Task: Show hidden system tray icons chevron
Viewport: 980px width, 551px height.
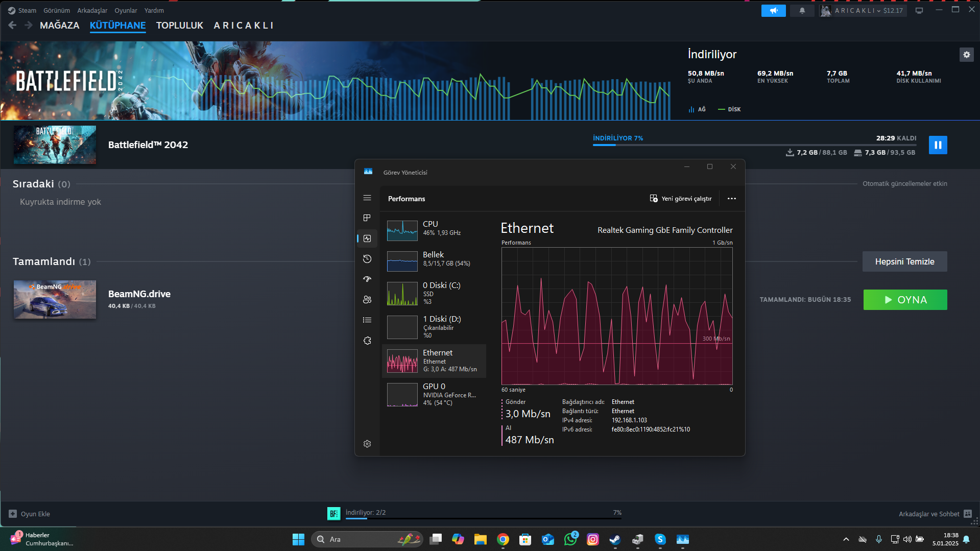Action: pos(846,539)
